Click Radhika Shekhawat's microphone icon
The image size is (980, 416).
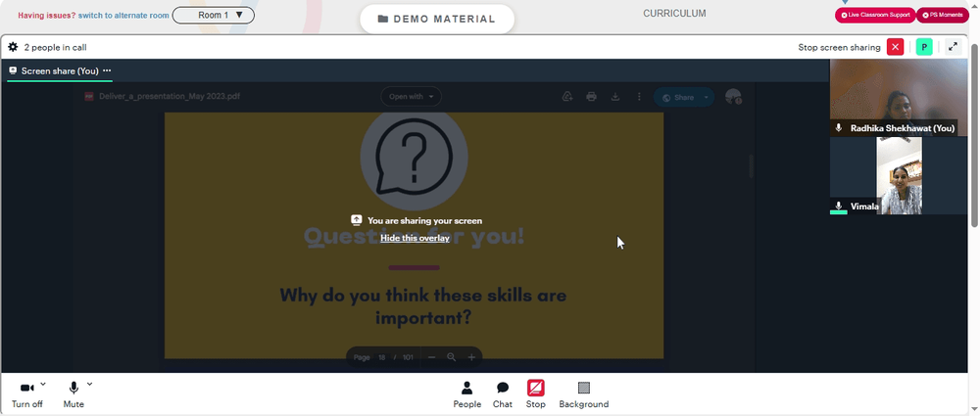[839, 128]
